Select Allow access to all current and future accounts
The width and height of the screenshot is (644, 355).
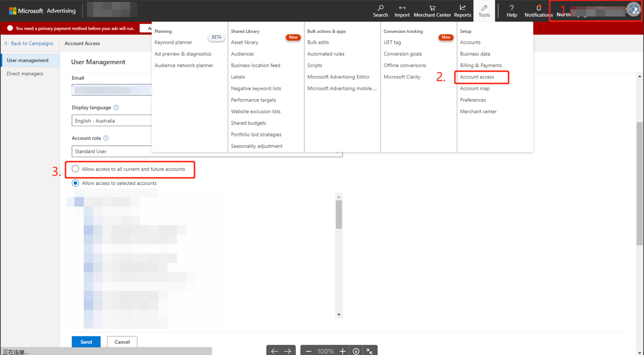tap(75, 169)
